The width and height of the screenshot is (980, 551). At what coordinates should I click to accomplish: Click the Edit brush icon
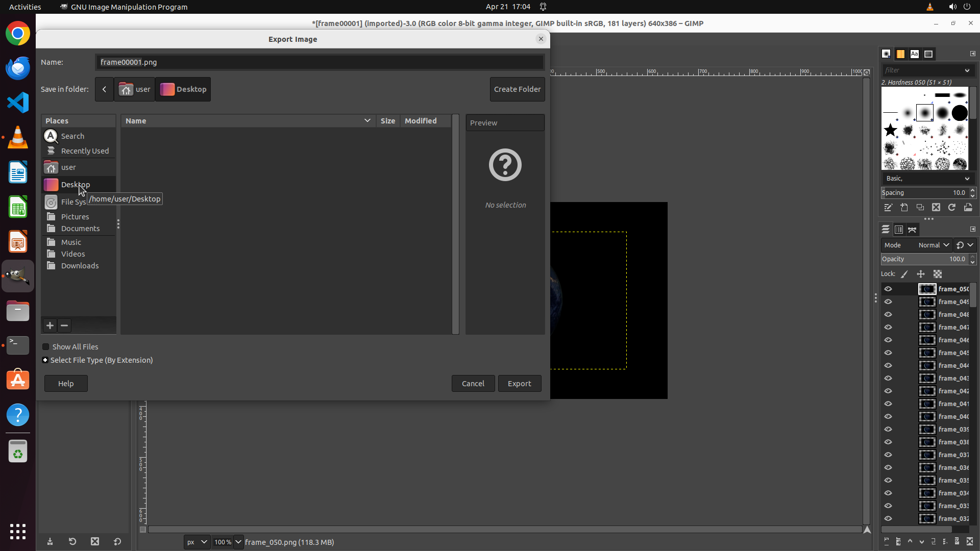[888, 208]
